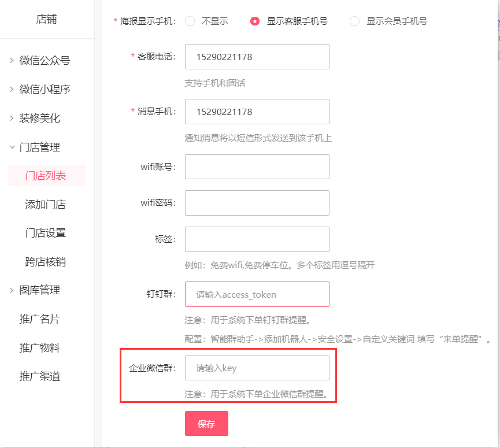Viewport: 500px width, 448px height.
Task: Click the 保存 button
Action: [x=206, y=424]
